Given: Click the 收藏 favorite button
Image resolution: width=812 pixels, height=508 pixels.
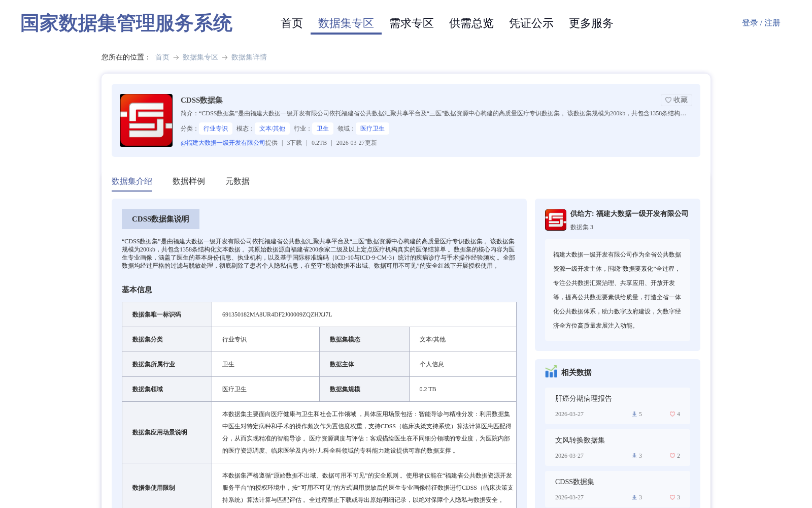Looking at the screenshot, I should (x=676, y=100).
